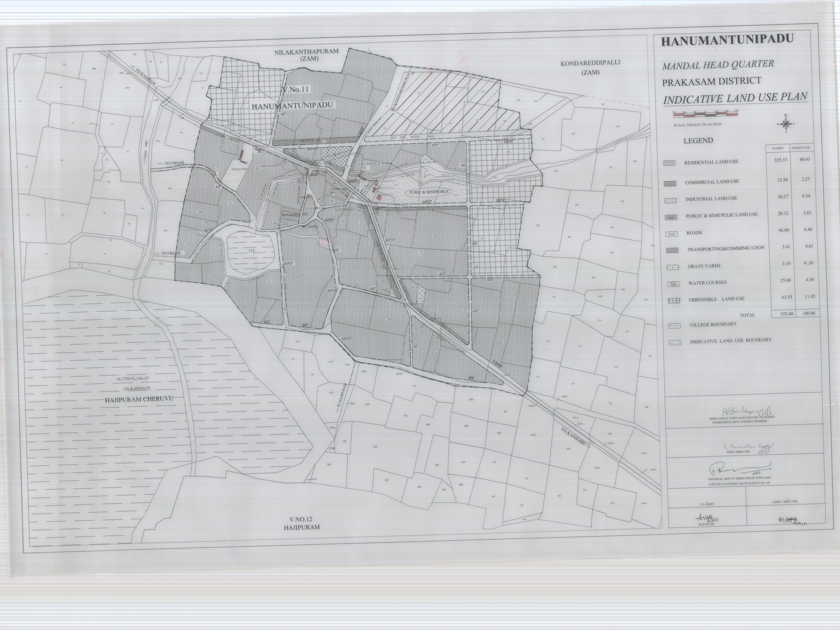840x630 pixels.
Task: Click the total acreage 555.00
Action: coord(786,314)
